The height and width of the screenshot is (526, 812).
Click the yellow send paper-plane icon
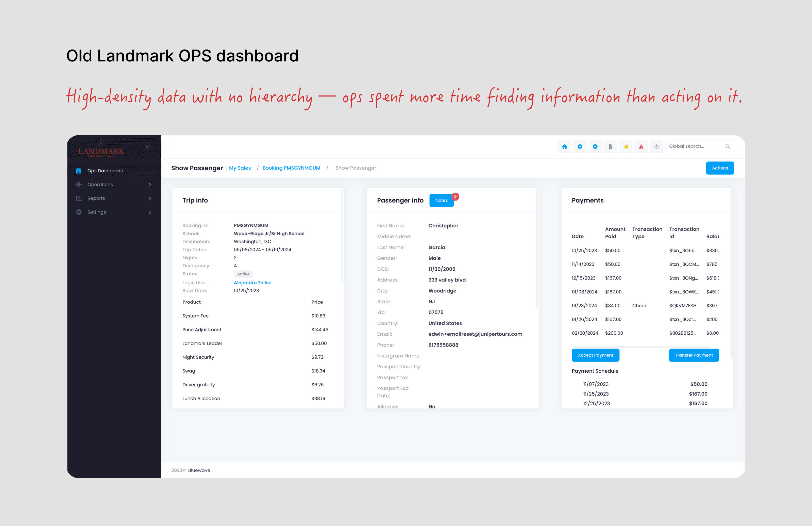coord(626,146)
